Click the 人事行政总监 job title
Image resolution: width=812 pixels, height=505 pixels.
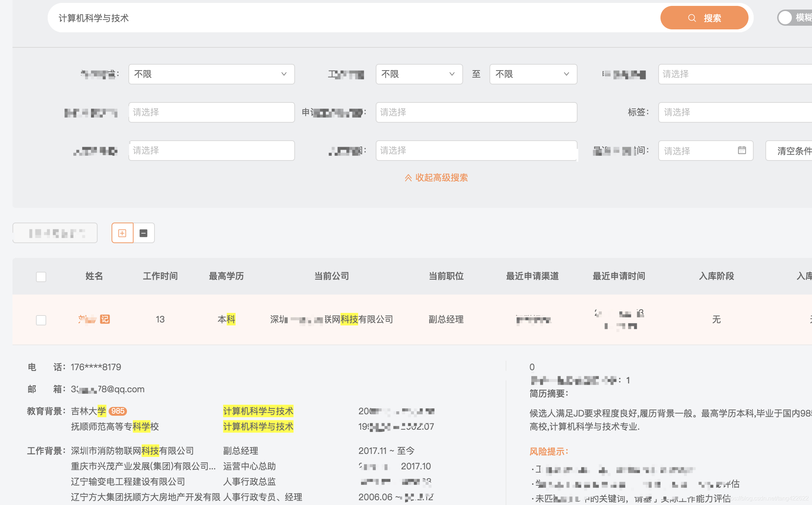point(250,481)
